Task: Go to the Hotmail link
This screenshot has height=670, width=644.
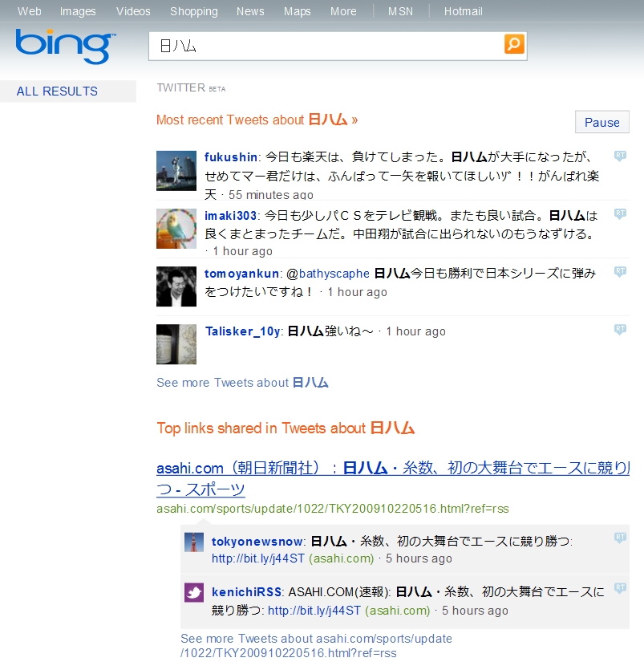Action: click(464, 11)
